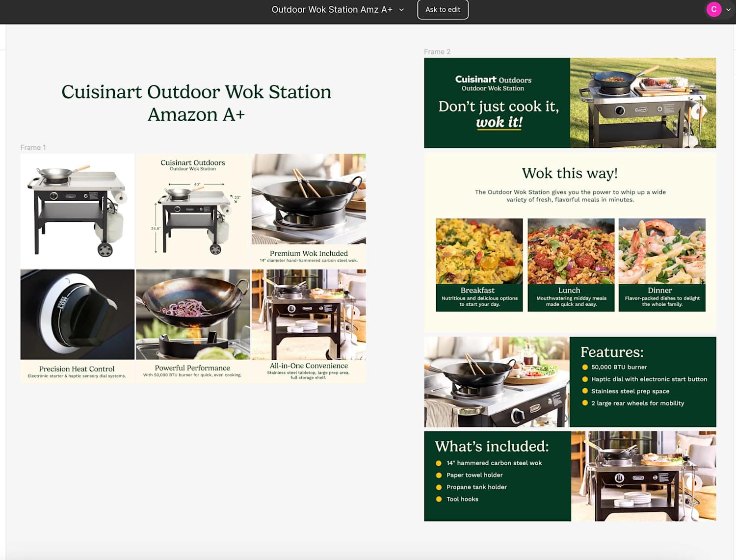Click the Powerful Performance caption
The width and height of the screenshot is (736, 560).
[x=192, y=368]
